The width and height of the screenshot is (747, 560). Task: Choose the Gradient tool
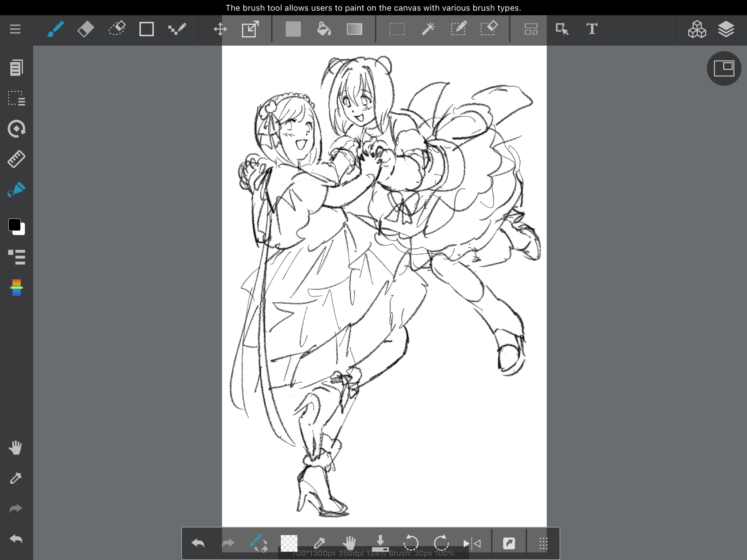pyautogui.click(x=354, y=29)
